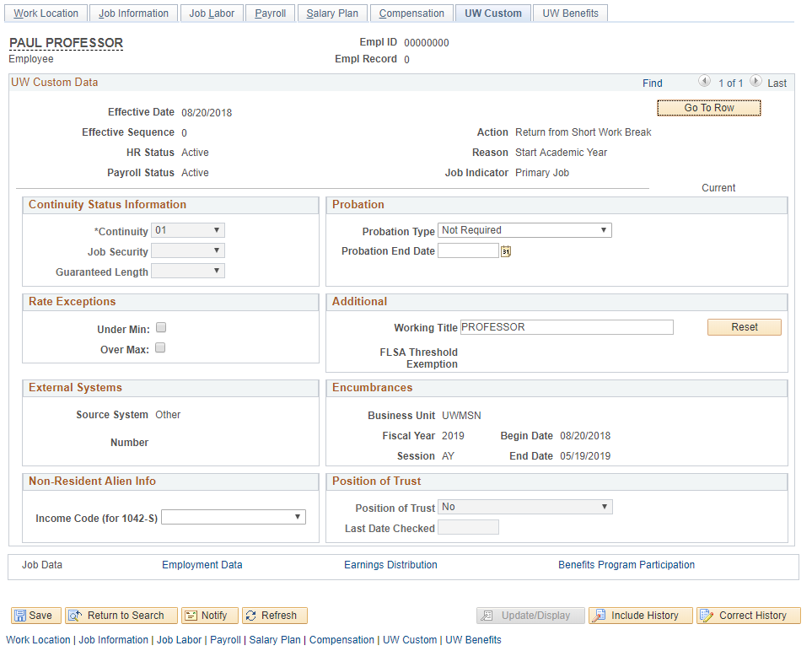The width and height of the screenshot is (812, 651).
Task: Click the Action value Return from Short Work Break
Action: 583,132
